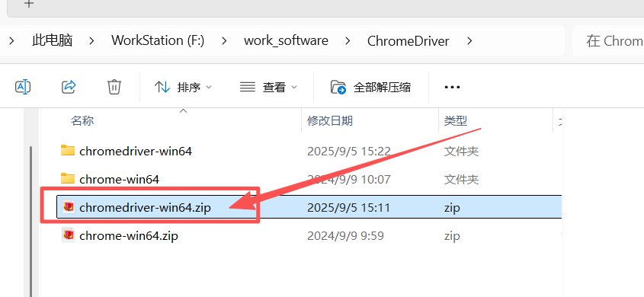Viewport: 644px width, 297px height.
Task: Click date 2024/9/9 9:59 cell
Action: tap(345, 236)
